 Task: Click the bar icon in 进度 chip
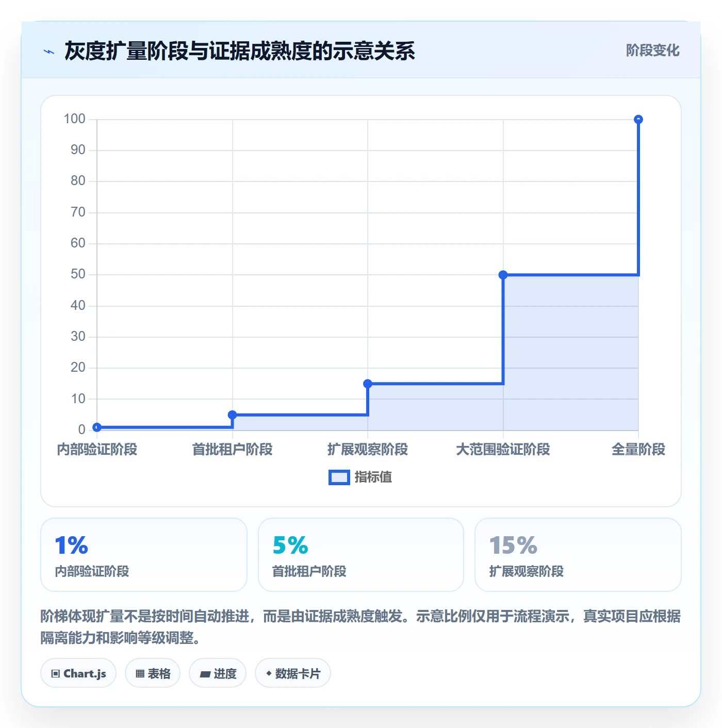pyautogui.click(x=205, y=674)
